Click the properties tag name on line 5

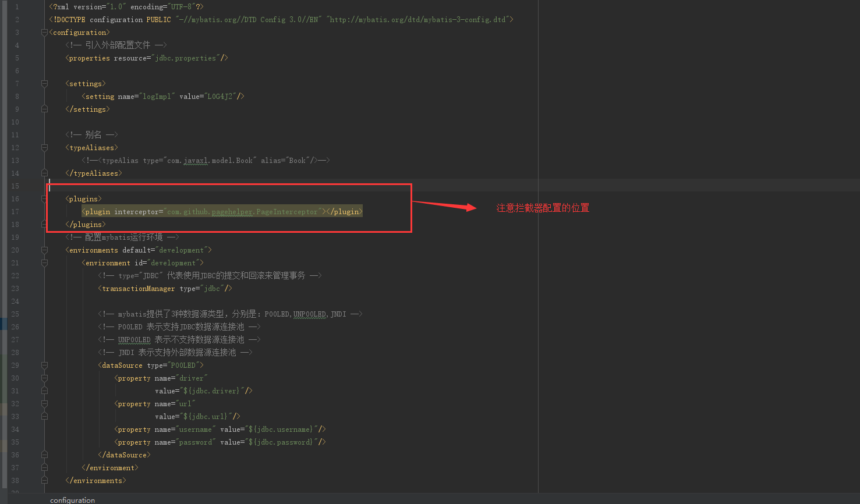[x=89, y=58]
